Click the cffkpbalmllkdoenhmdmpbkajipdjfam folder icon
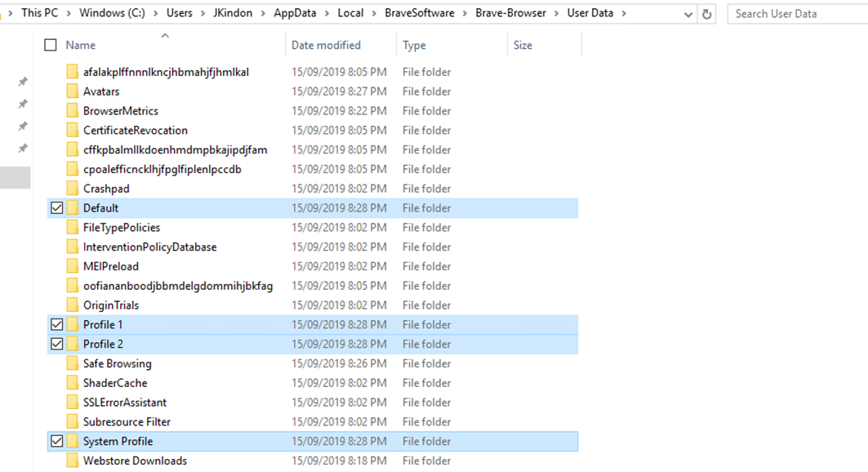The image size is (868, 472). [73, 149]
